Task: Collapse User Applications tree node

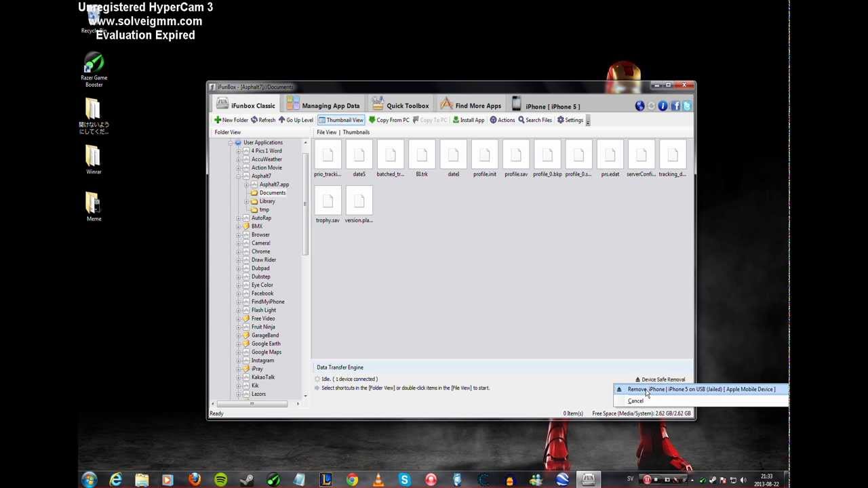Action: point(231,142)
